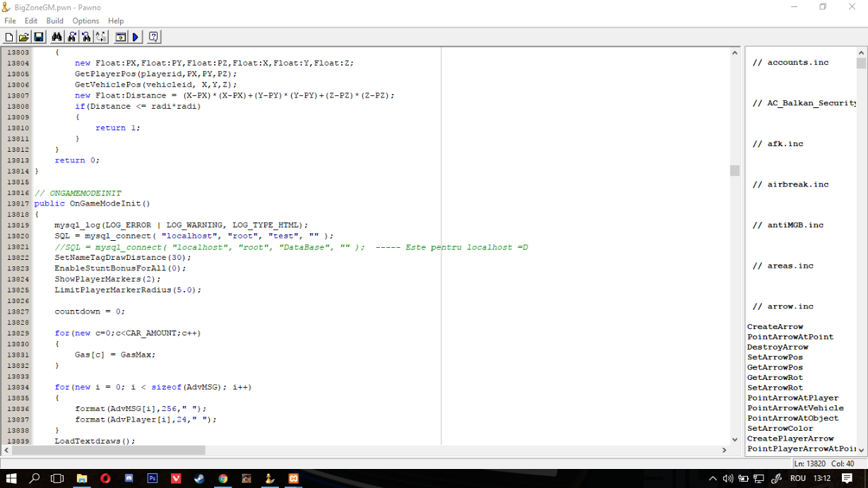This screenshot has height=488, width=868.
Task: Click the Pawno icon in the taskbar
Action: [x=270, y=478]
